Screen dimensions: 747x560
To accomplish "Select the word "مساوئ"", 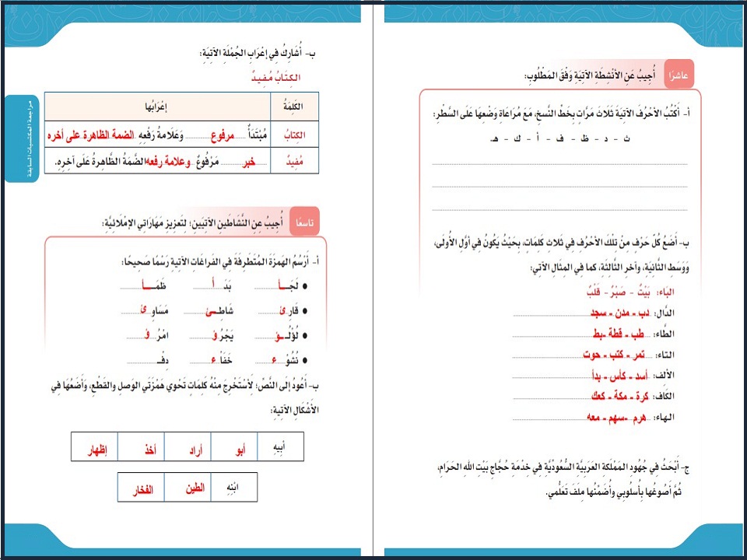I will (x=154, y=310).
